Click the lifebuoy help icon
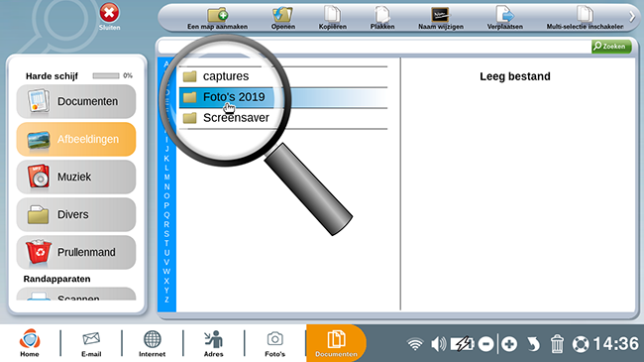The height and width of the screenshot is (362, 644). (x=581, y=344)
